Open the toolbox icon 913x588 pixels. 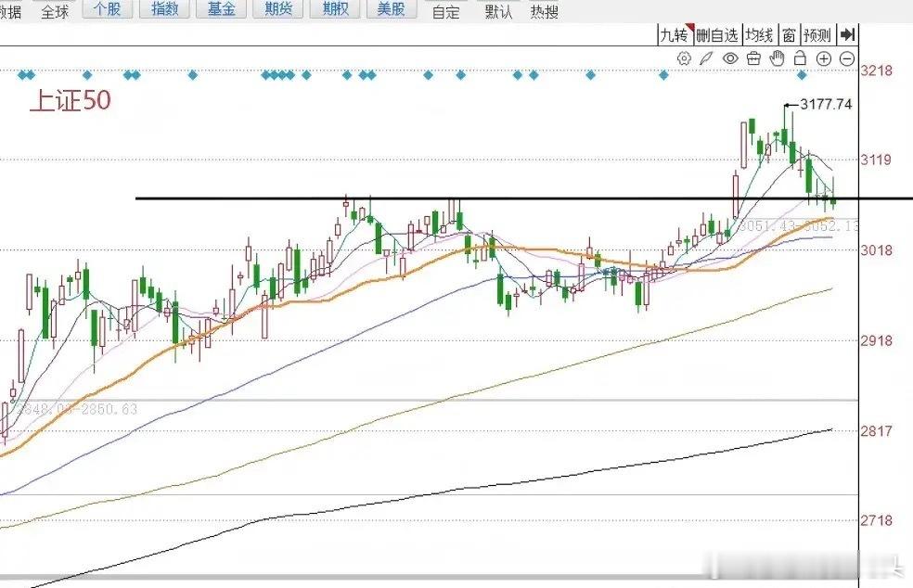click(753, 58)
